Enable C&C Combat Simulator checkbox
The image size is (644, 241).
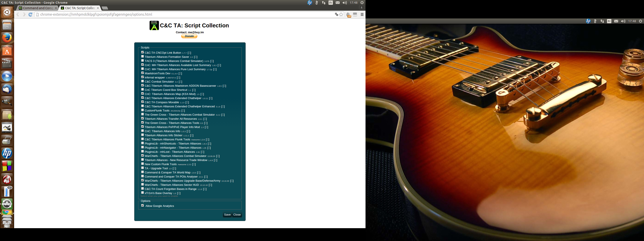pos(143,81)
